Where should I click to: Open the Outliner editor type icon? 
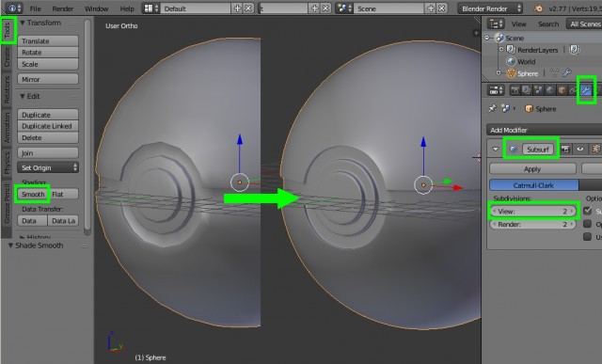tap(496, 24)
